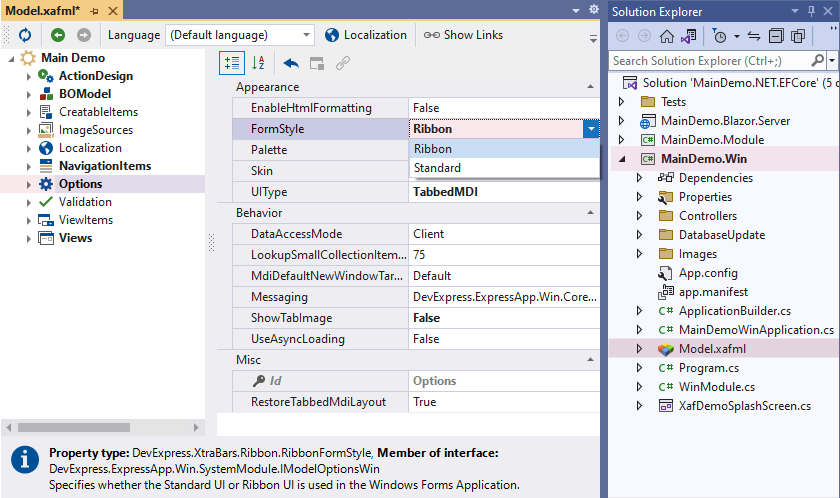
Task: Pin the Model.xafml tab
Action: click(95, 11)
